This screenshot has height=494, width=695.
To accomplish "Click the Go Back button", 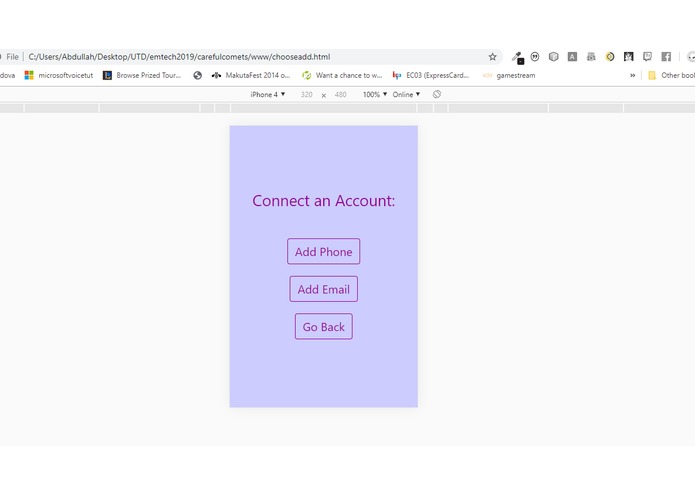I will click(324, 327).
